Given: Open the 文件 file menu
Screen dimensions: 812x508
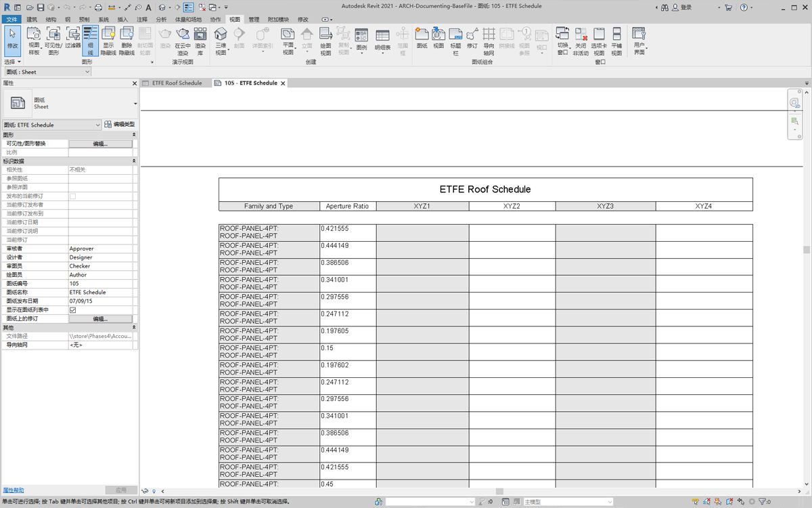Looking at the screenshot, I should coord(12,20).
